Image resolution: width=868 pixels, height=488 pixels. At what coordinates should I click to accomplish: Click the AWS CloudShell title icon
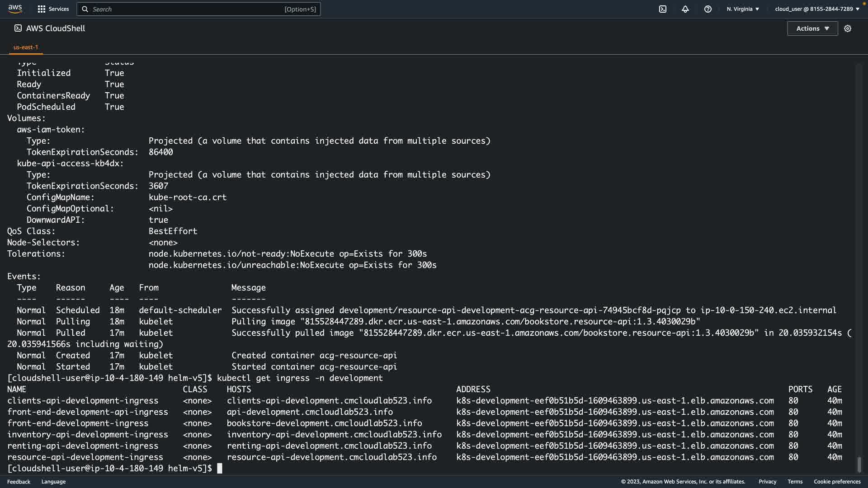click(18, 28)
